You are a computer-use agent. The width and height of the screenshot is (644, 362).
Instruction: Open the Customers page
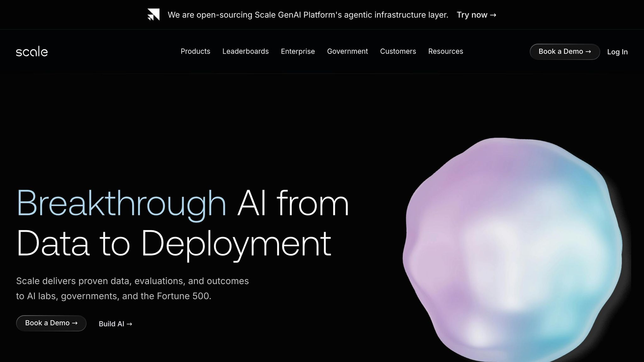[398, 51]
